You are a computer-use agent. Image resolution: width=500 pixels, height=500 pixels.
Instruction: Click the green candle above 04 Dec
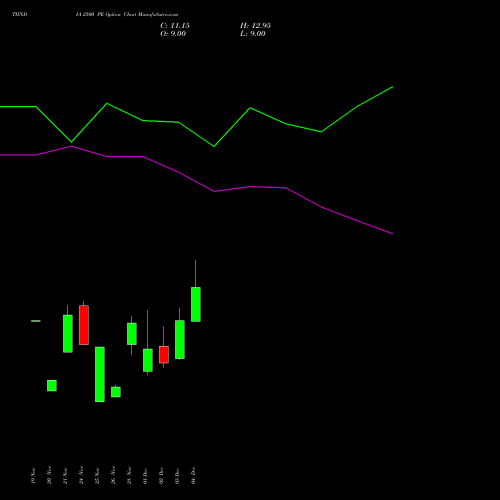point(196,304)
